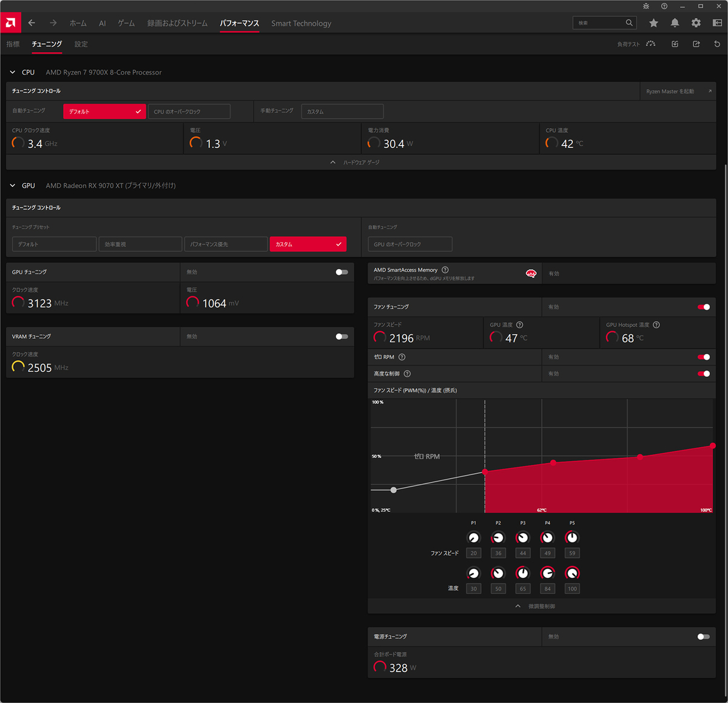Click the P3 temperature dial
This screenshot has height=703, width=728.
click(x=522, y=573)
